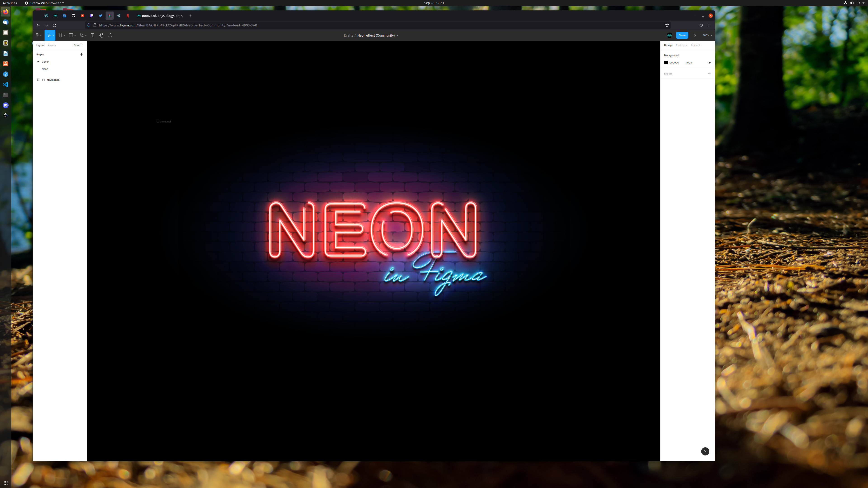Bookmark this page with the star icon
The image size is (868, 488).
tap(667, 25)
